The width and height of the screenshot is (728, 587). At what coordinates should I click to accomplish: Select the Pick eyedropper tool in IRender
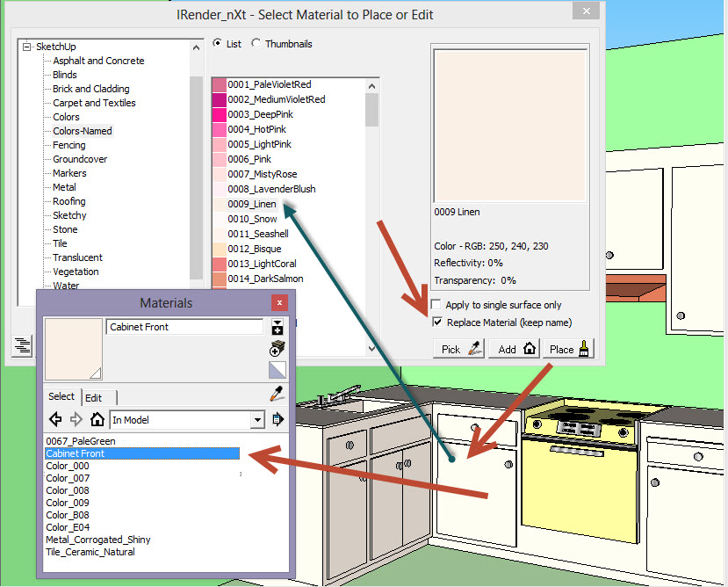[458, 348]
